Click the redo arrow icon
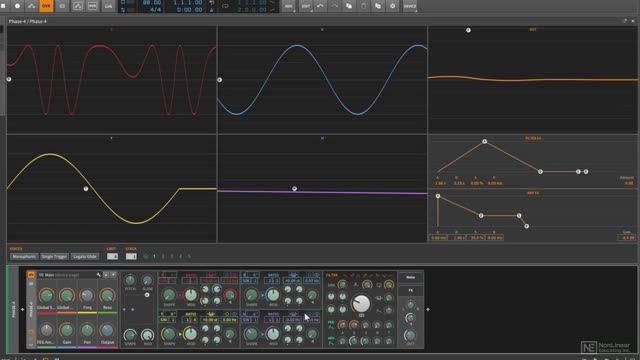This screenshot has width=640, height=360. coord(334,6)
